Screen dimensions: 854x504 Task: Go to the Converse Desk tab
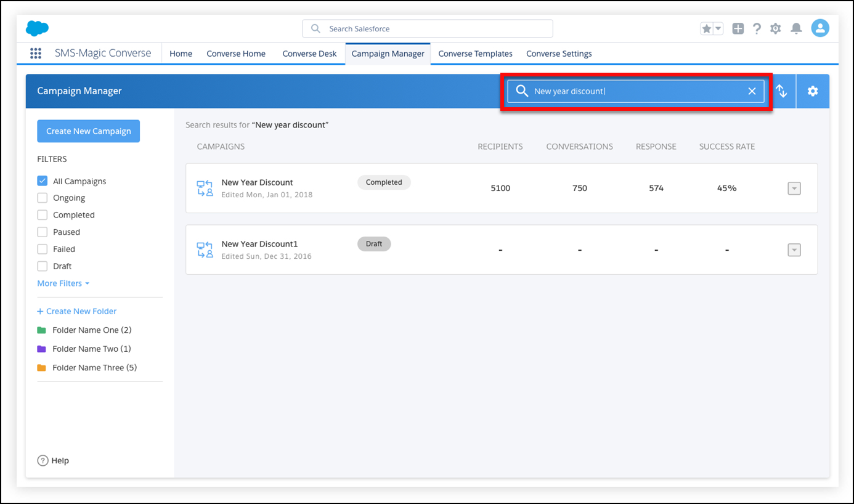tap(309, 54)
